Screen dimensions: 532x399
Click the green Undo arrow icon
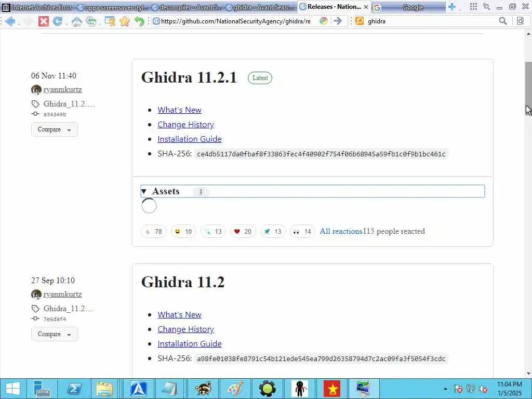pyautogui.click(x=139, y=21)
